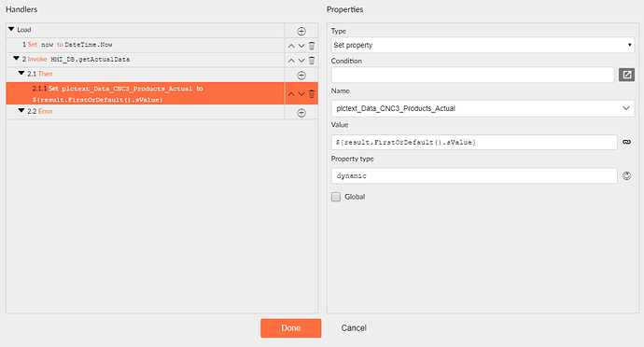Click the 'Condition' label
This screenshot has width=644, height=347.
[x=346, y=61]
